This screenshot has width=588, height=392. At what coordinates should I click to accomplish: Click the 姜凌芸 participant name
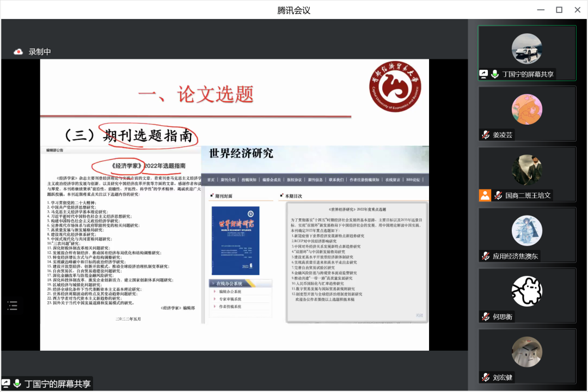[x=503, y=135]
